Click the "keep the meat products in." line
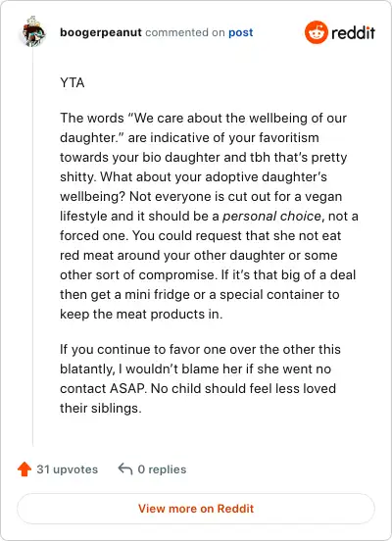The height and width of the screenshot is (541, 392). pyautogui.click(x=141, y=314)
